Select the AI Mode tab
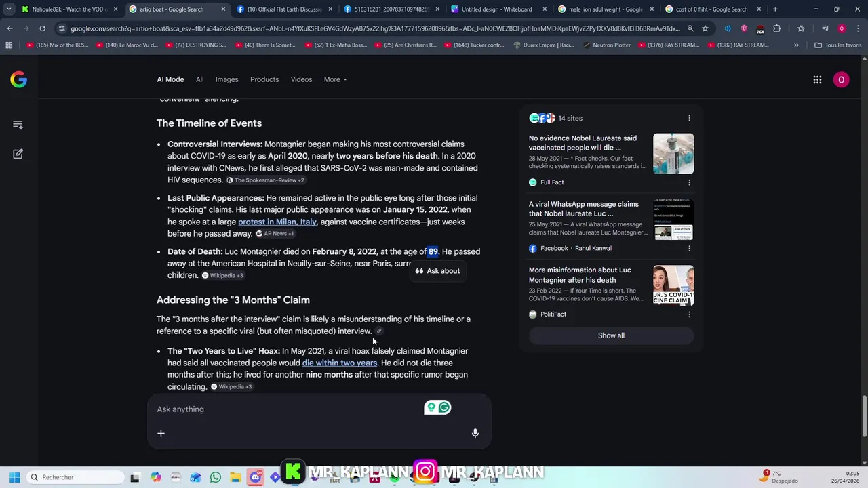This screenshot has width=868, height=488. [x=170, y=79]
